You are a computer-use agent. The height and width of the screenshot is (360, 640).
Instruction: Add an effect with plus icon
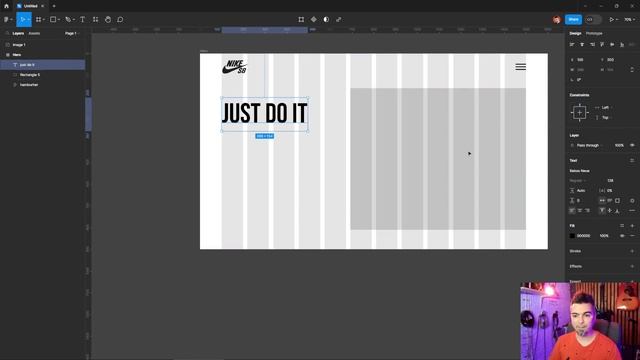click(632, 266)
